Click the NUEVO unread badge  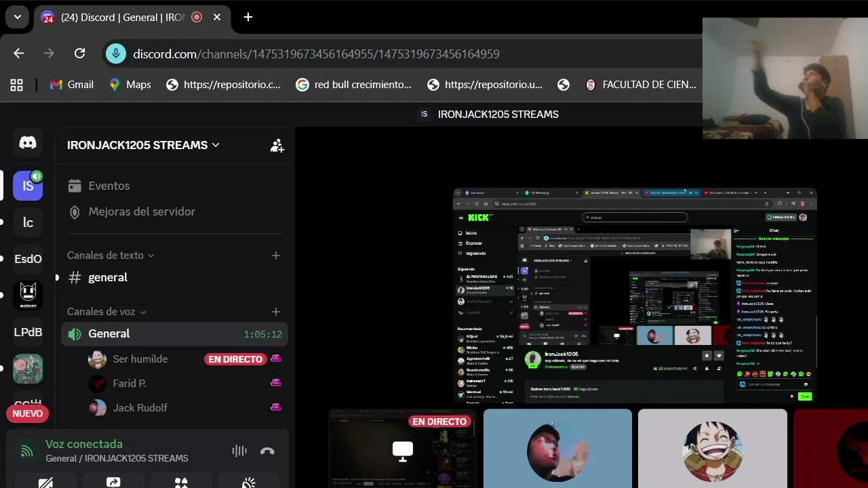(27, 413)
